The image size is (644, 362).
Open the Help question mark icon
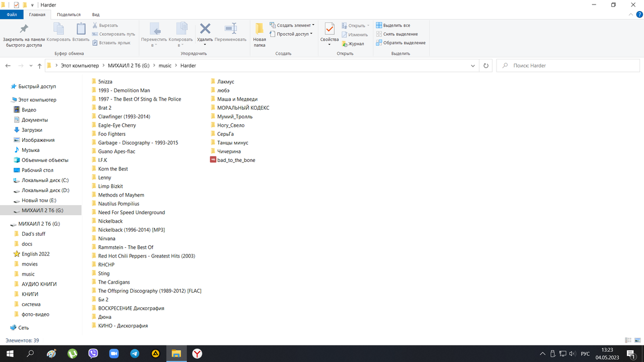(x=638, y=15)
